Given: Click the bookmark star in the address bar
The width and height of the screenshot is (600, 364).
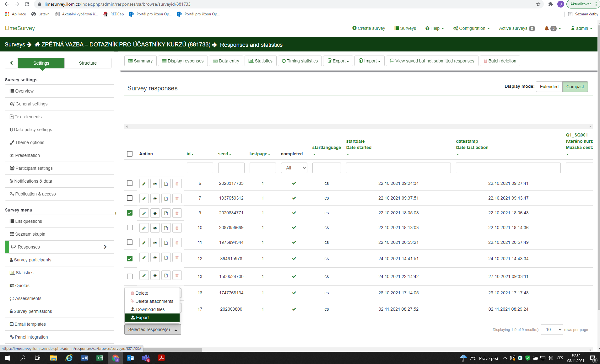Looking at the screenshot, I should point(538,4).
